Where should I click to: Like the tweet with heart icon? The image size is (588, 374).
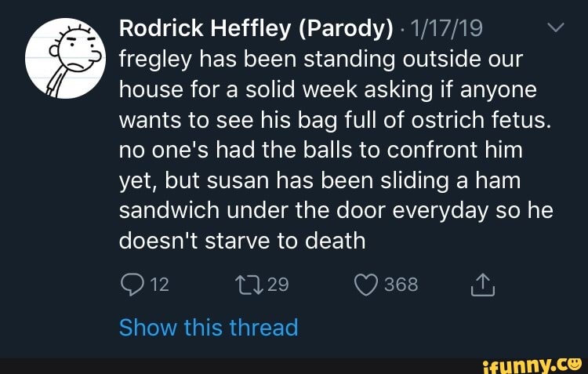click(367, 285)
